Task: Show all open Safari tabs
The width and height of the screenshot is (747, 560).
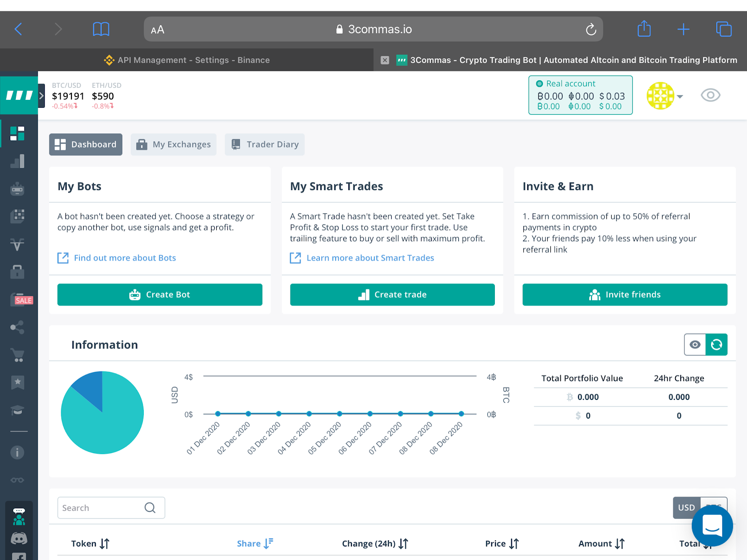Action: click(x=724, y=29)
